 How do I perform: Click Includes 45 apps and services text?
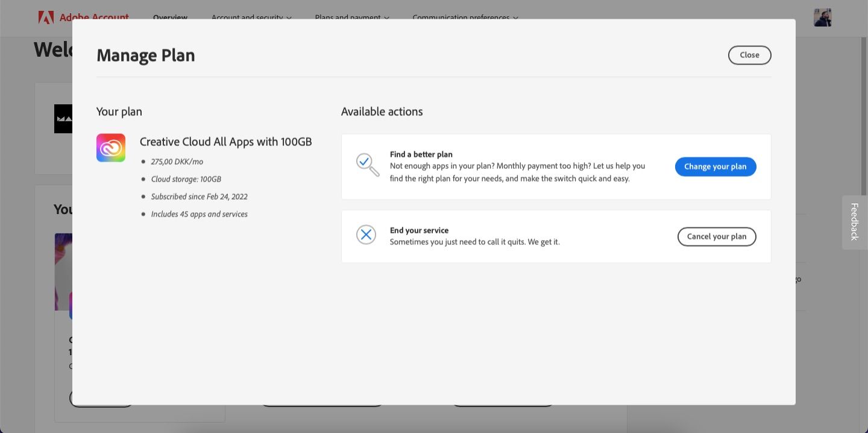coord(200,214)
